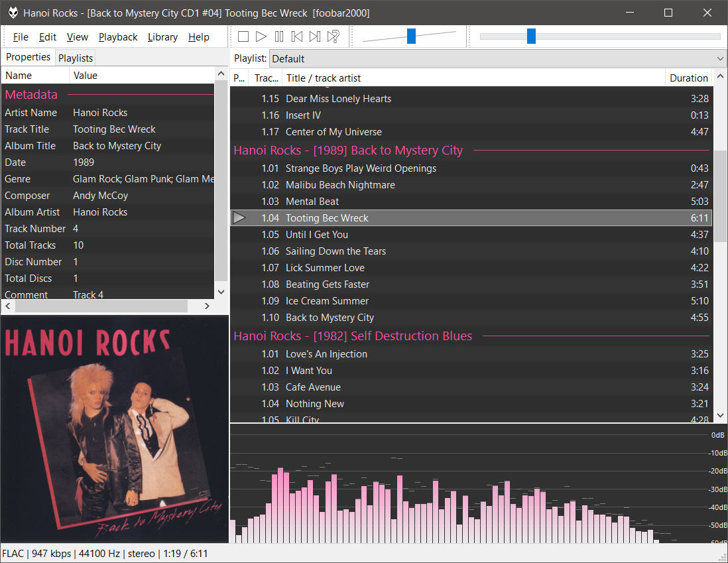Sort playlist by Duration column header
The width and height of the screenshot is (728, 563).
688,78
